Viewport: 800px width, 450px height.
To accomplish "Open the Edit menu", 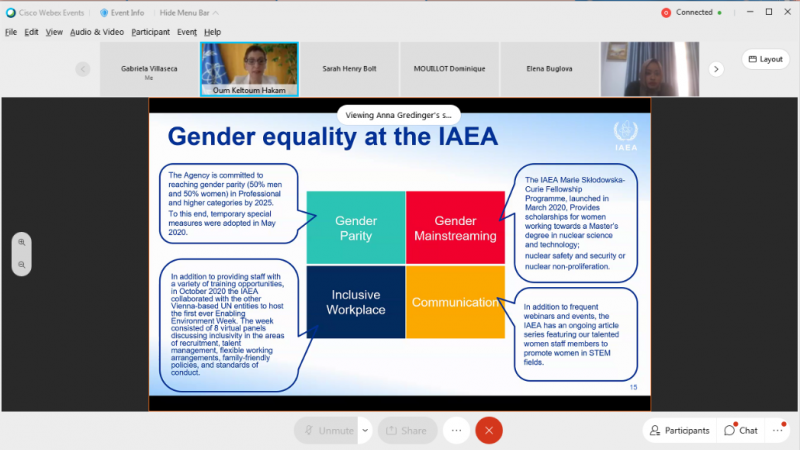I will pyautogui.click(x=31, y=32).
